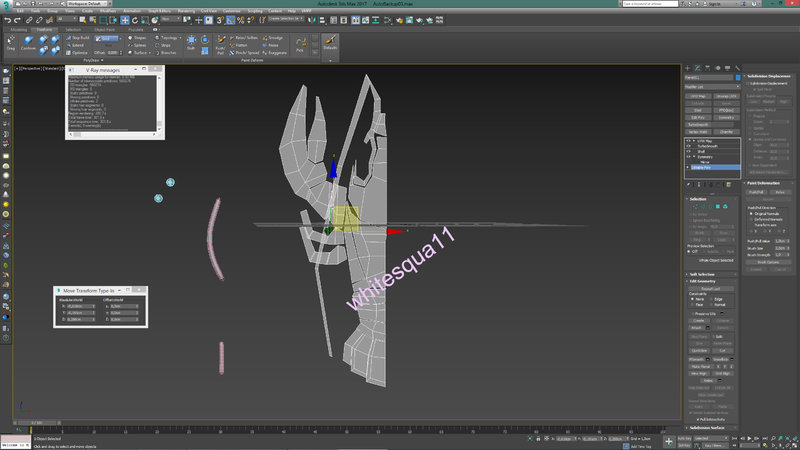Click the Auto Key button

(x=684, y=438)
